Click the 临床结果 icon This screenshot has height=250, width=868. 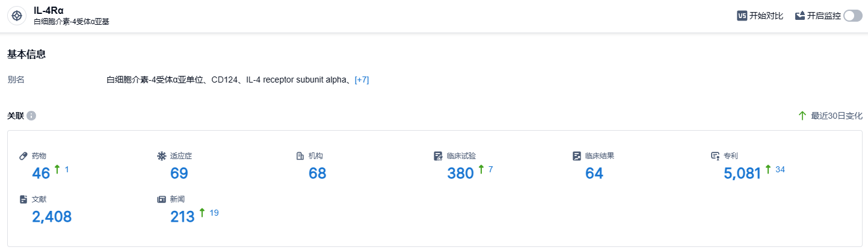(x=576, y=156)
